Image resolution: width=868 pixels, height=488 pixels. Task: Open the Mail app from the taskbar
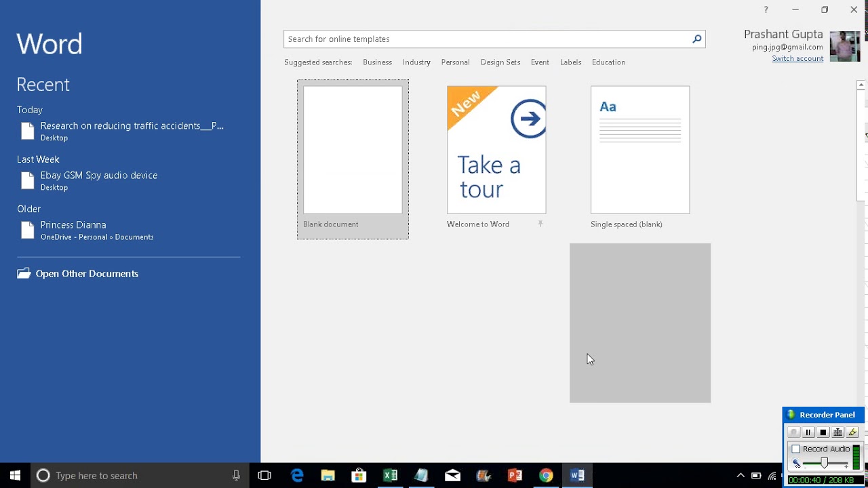[x=452, y=475]
